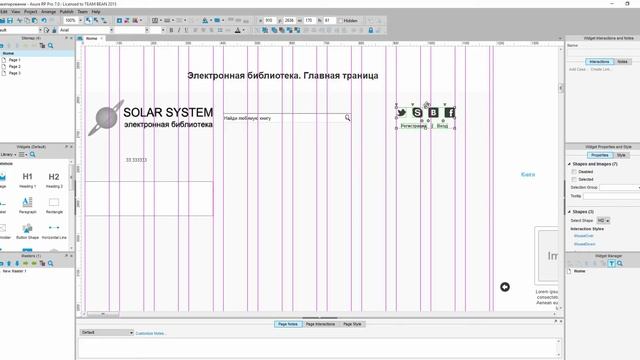Toggle the Selected checkbox
The height and width of the screenshot is (360, 640).
(574, 180)
